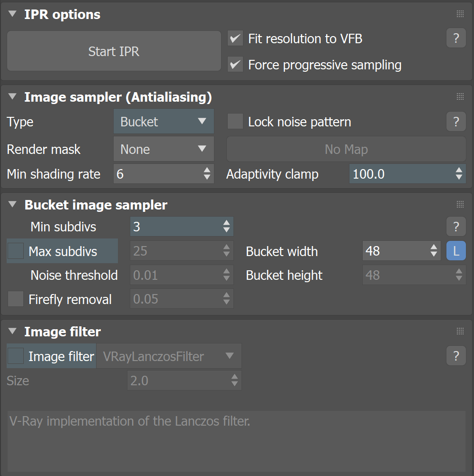Viewport: 474px width, 476px height.
Task: Grab the IPR options rollout drag handle
Action: click(460, 14)
